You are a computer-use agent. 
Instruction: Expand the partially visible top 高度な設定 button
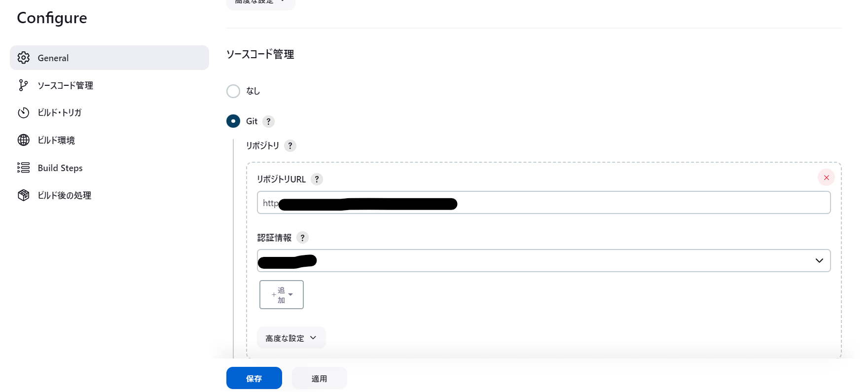[x=260, y=4]
